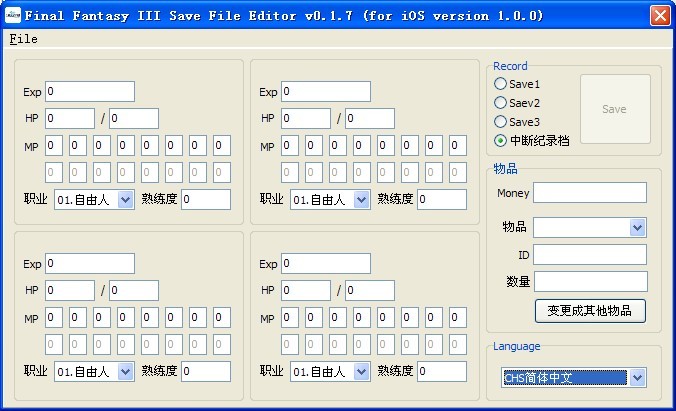Screen dimensions: 676x411
Task: Click the Money input field
Action: pos(590,192)
